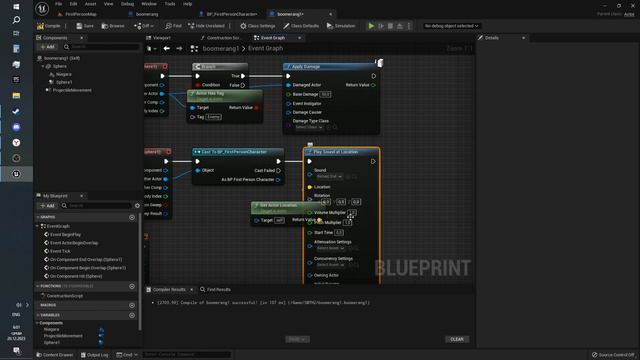Toggle Hide Unrelated nodes
Image resolution: width=640 pixels, height=360 pixels.
(206, 26)
